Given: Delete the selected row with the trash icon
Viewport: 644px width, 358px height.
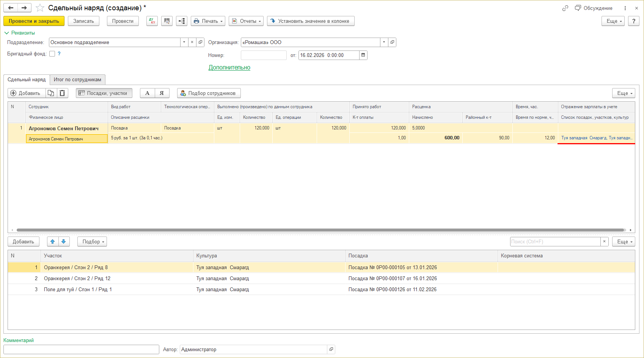Looking at the screenshot, I should [x=62, y=93].
